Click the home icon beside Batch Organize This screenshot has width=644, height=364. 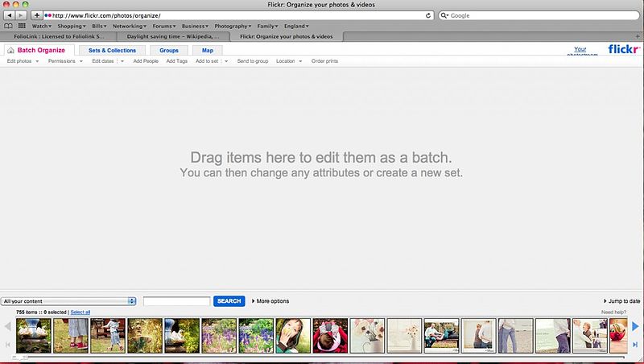[10, 50]
